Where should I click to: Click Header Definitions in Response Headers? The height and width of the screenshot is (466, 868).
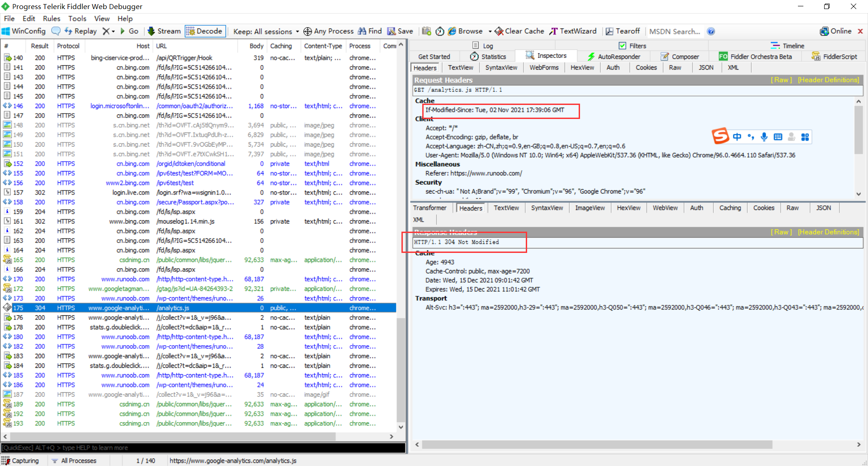click(828, 232)
